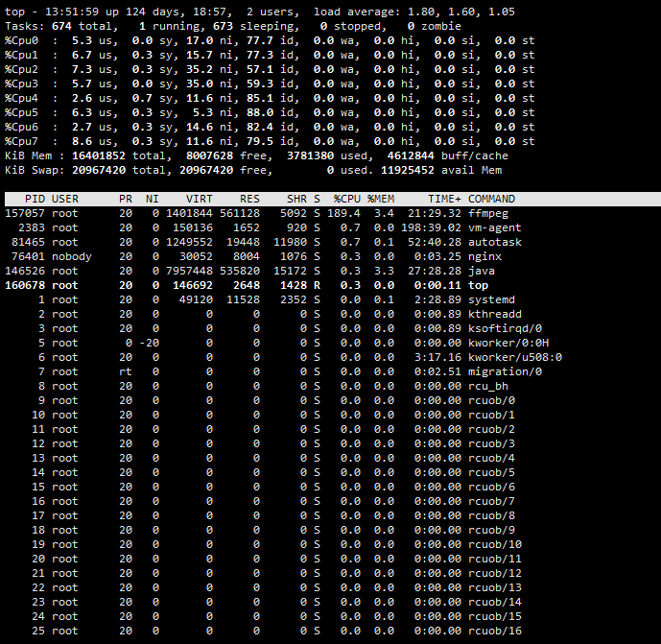This screenshot has height=644, width=661.
Task: Select the vm-agent process name
Action: pos(494,228)
